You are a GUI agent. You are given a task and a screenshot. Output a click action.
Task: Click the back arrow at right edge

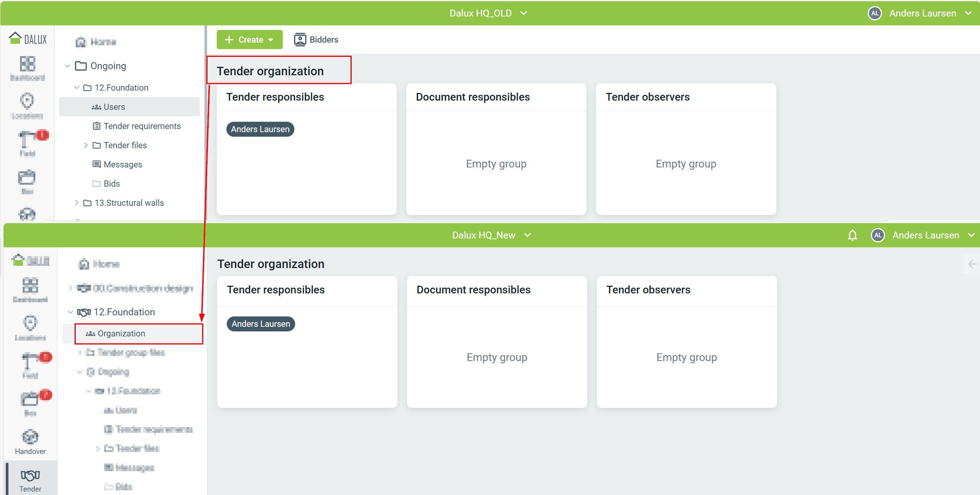coord(972,264)
